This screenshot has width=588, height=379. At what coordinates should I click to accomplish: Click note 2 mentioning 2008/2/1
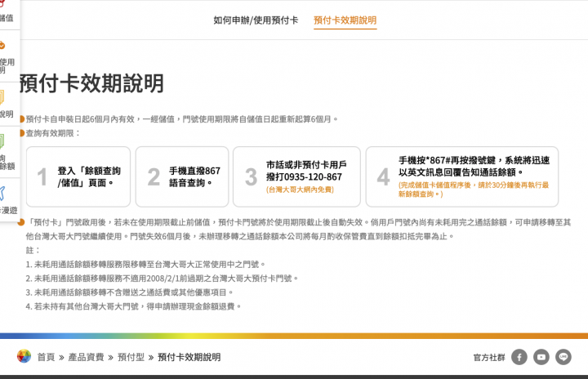(162, 279)
